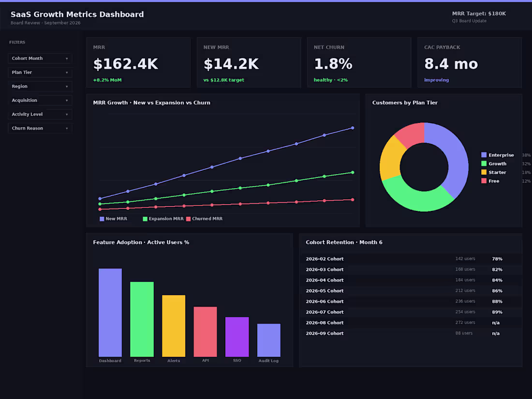Select the Alerts bar in Feature Adoption
Viewport: 532px width, 399px height.
(x=174, y=325)
